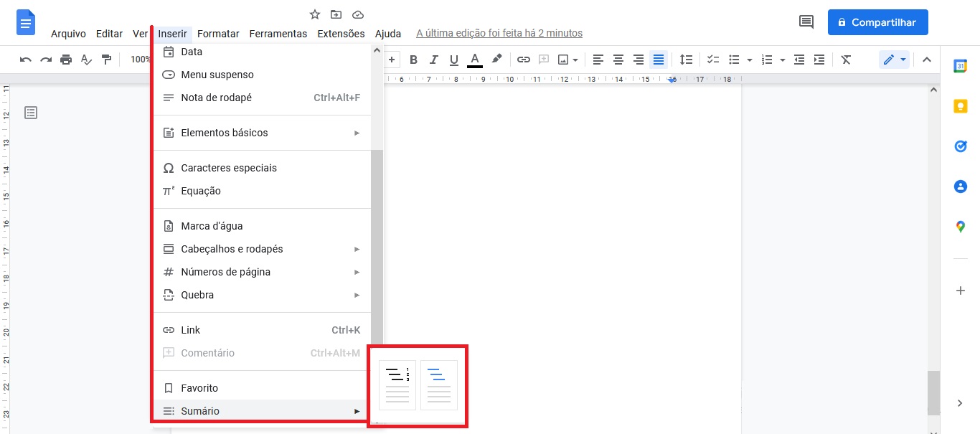The width and height of the screenshot is (980, 434).
Task: Open the last edit history link
Action: [x=499, y=34]
